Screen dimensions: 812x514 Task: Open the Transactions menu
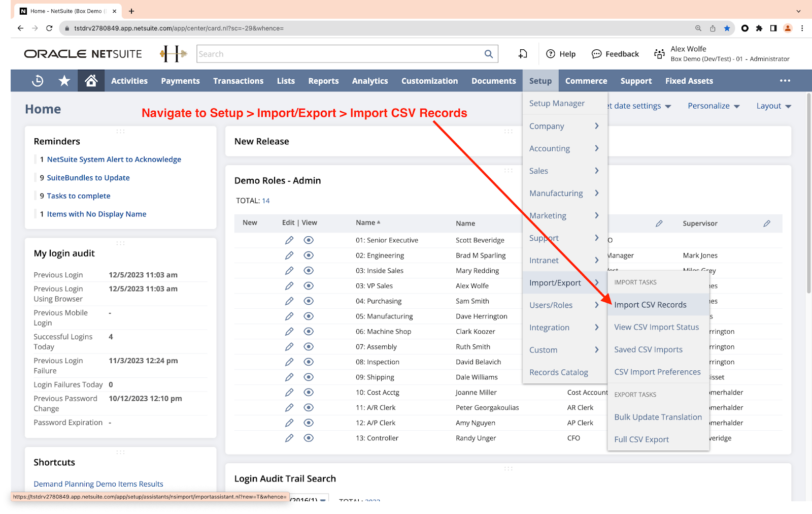click(x=238, y=81)
